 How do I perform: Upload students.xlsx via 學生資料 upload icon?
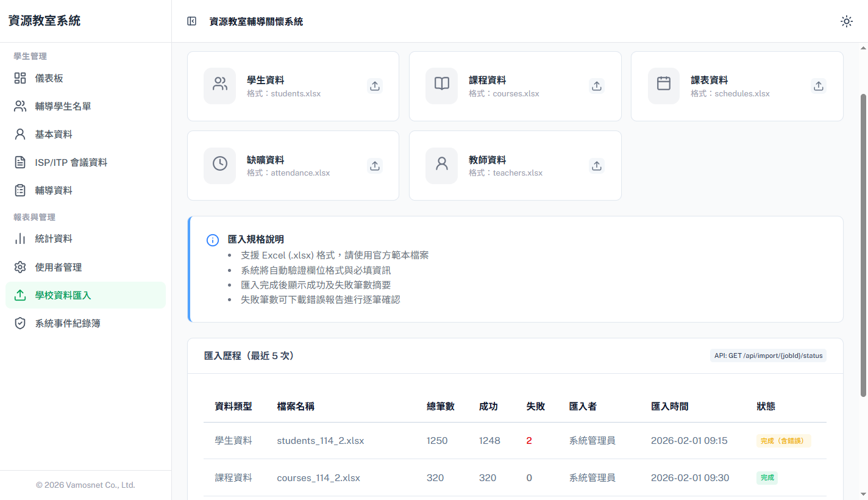pyautogui.click(x=375, y=86)
